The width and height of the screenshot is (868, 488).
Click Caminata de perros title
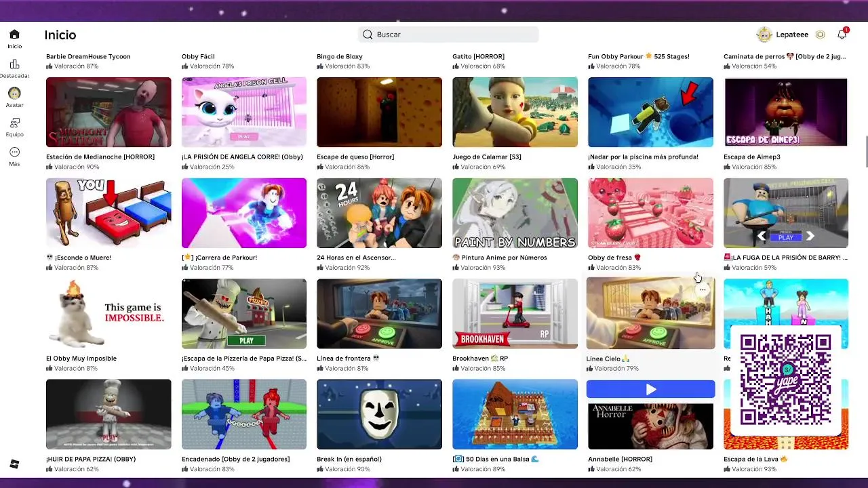pyautogui.click(x=785, y=56)
